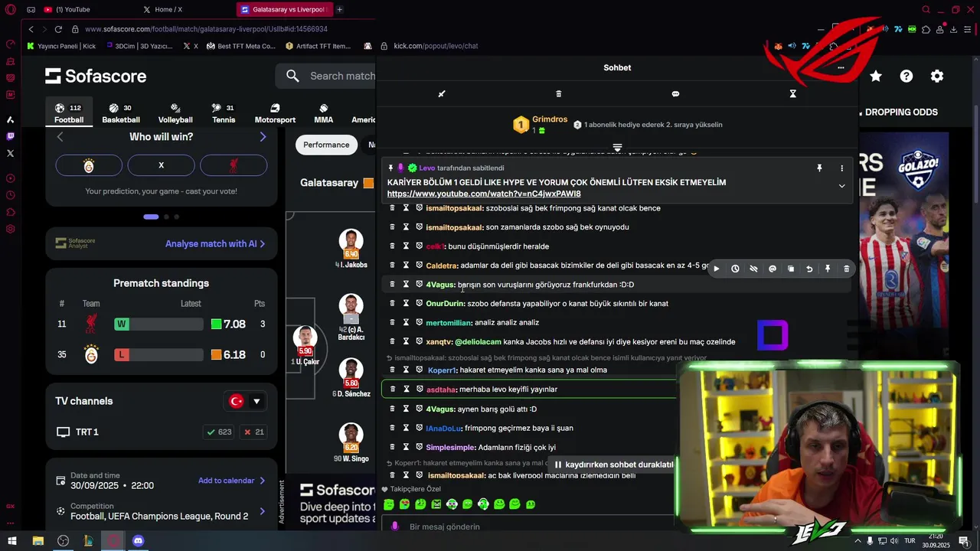
Task: Select the first green emote under Takipçilere Özel
Action: coord(389,504)
